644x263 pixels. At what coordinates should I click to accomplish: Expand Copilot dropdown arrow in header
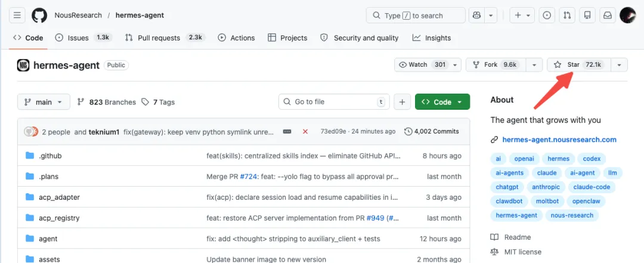point(491,16)
